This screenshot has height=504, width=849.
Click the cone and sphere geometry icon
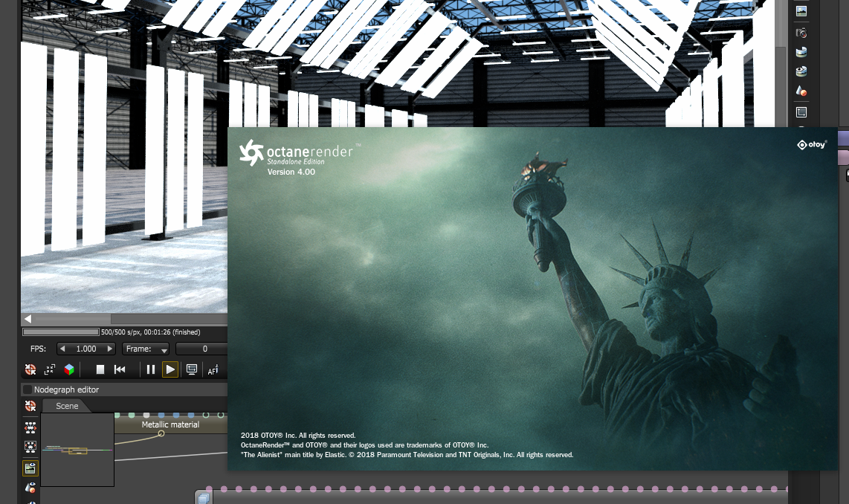coord(801,91)
